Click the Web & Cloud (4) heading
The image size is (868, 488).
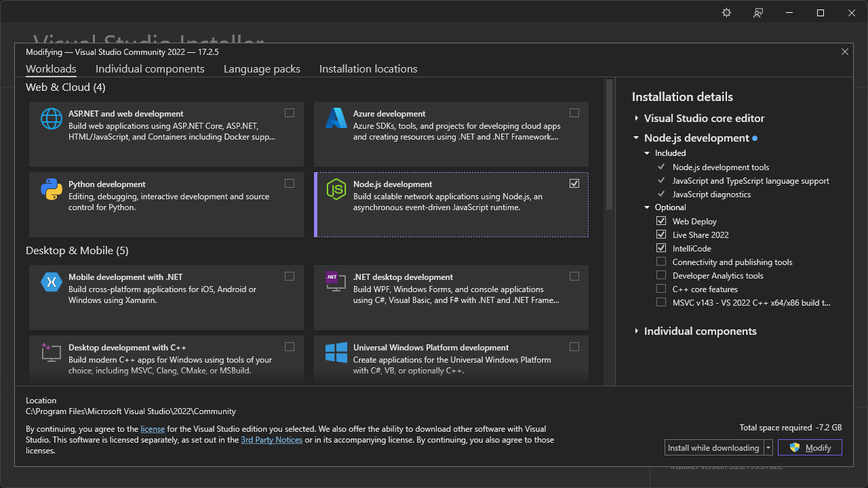pos(66,87)
